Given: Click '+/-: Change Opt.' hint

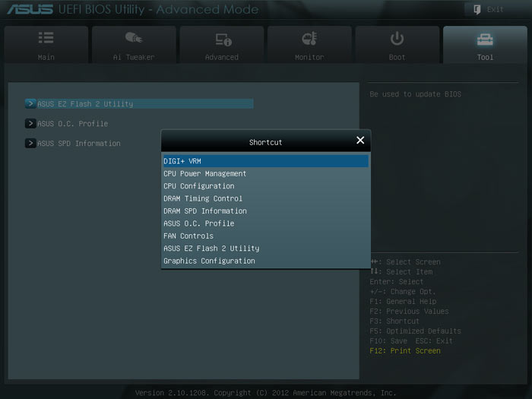Looking at the screenshot, I should [402, 291].
